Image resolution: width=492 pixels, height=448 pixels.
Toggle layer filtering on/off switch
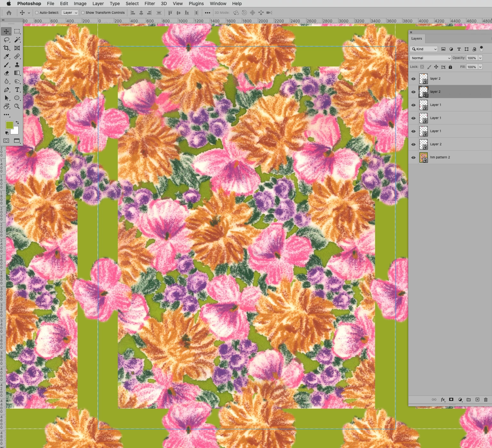(x=481, y=49)
